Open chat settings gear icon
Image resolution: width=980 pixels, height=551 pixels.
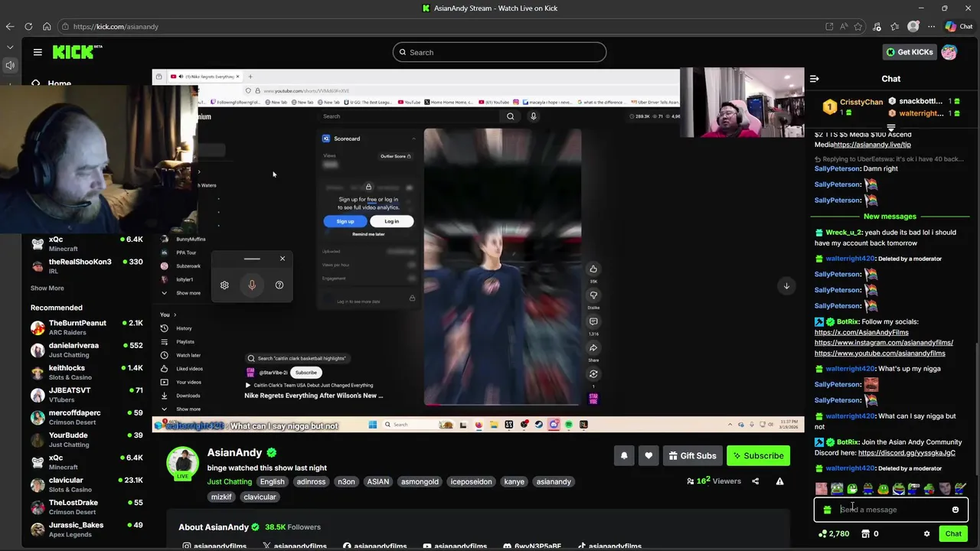coord(927,533)
